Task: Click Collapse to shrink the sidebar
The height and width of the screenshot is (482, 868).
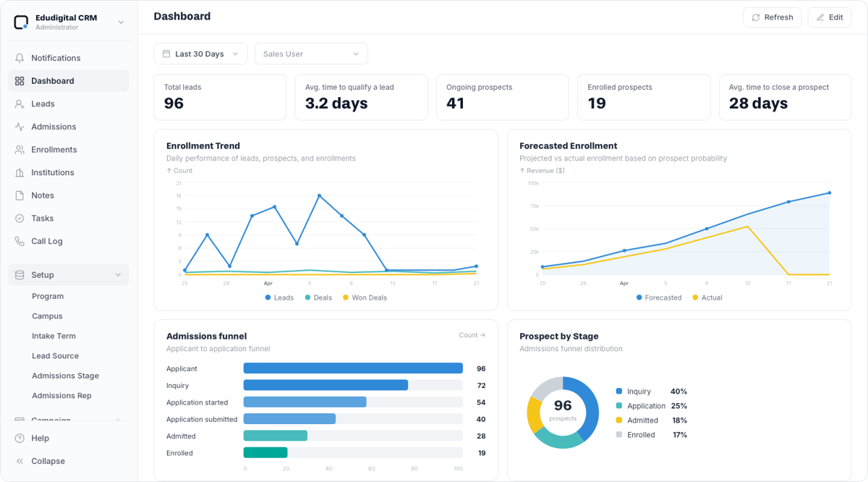Action: 69,461
